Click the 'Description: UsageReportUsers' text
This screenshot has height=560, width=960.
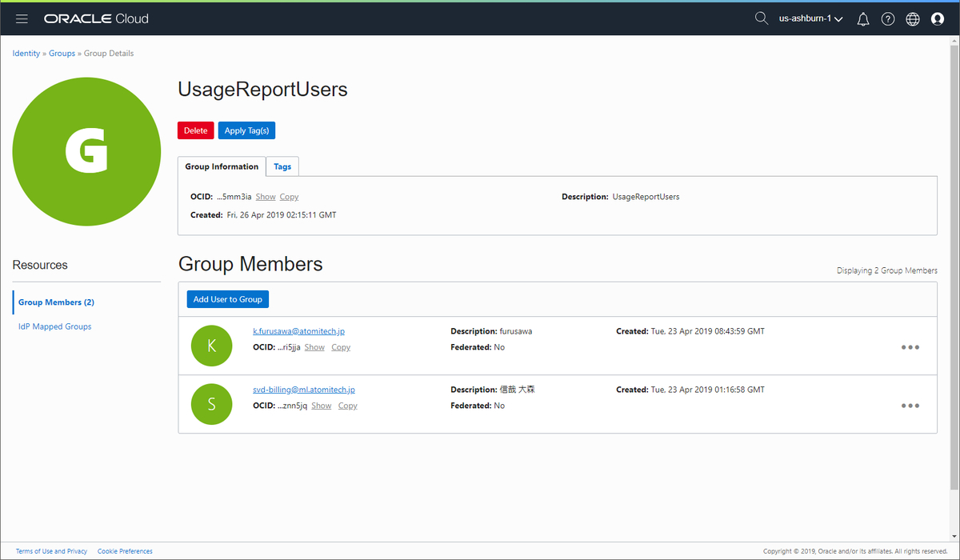point(620,197)
